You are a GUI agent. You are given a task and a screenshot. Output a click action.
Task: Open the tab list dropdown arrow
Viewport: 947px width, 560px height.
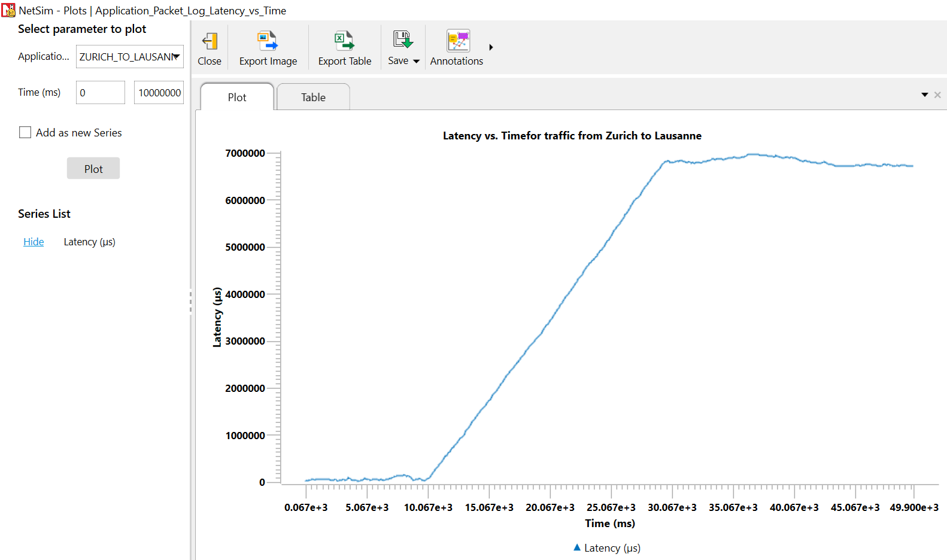(925, 95)
